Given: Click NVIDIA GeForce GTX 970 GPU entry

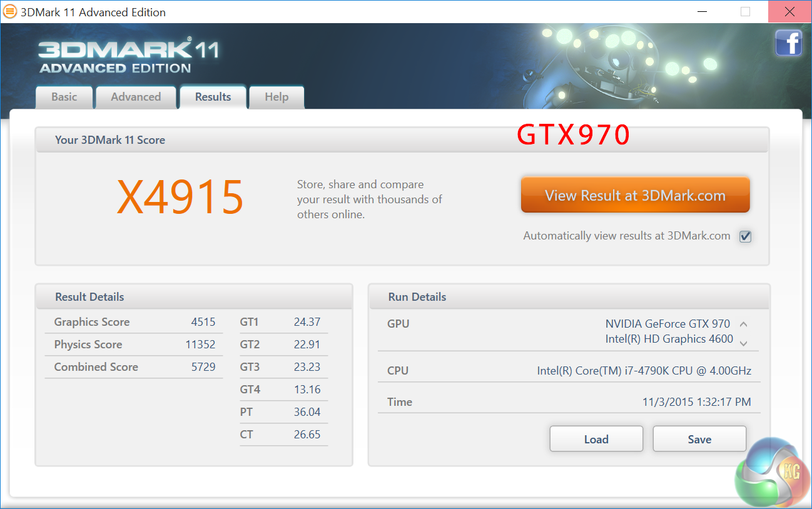Looking at the screenshot, I should [667, 324].
